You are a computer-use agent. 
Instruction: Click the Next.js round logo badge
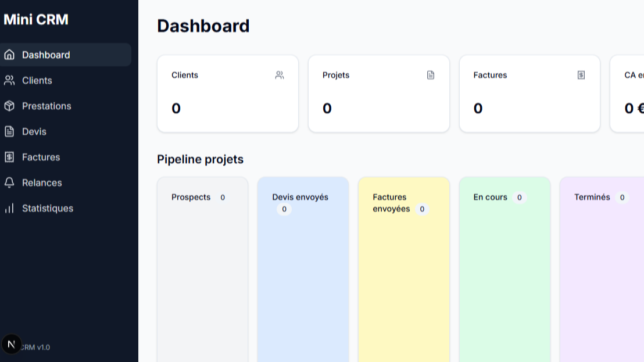pyautogui.click(x=12, y=344)
